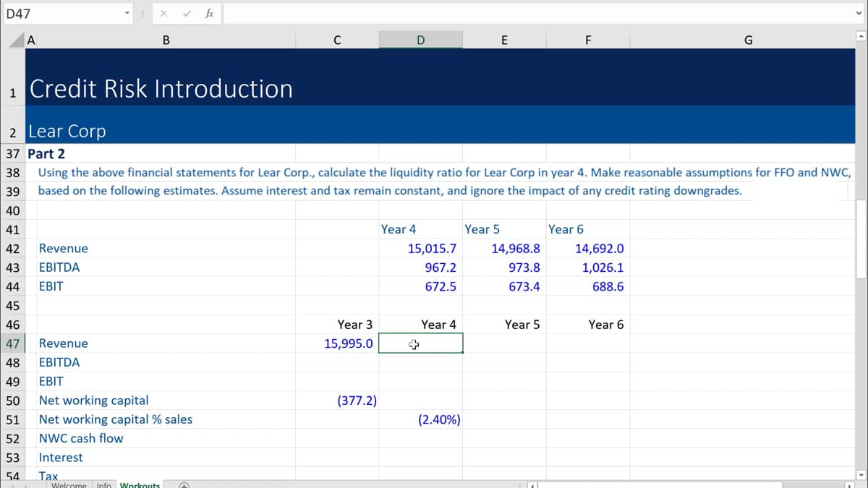Select column D header
Viewport: 868px width, 488px height.
coord(421,40)
